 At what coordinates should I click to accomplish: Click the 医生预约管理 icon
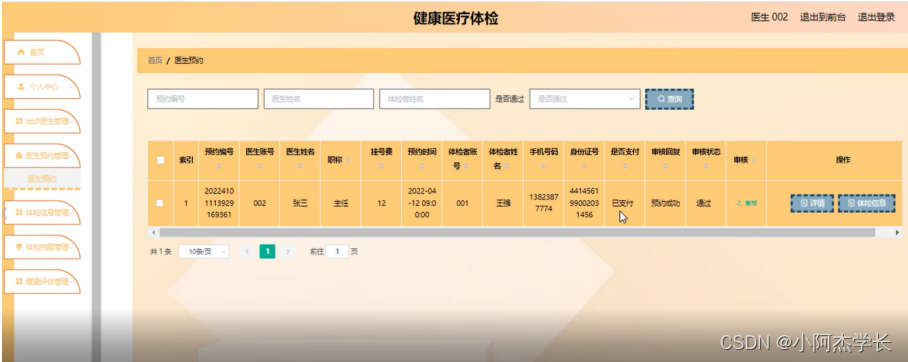19,156
